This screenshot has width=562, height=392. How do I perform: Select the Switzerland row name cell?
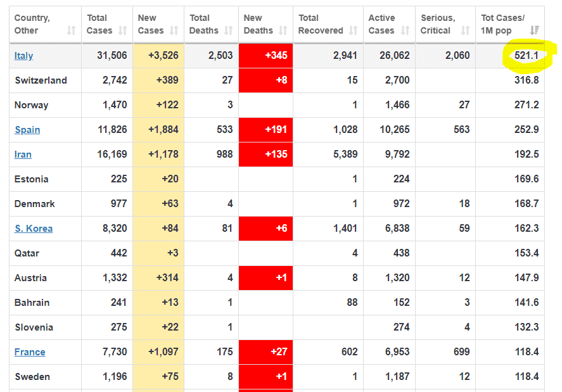[x=41, y=80]
